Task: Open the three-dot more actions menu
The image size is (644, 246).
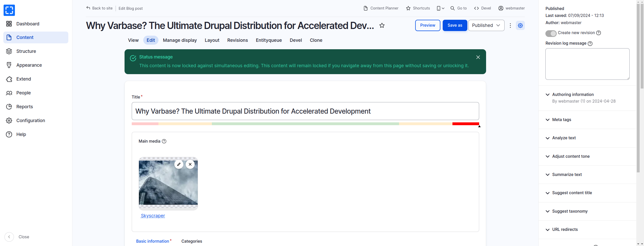Action: click(510, 25)
